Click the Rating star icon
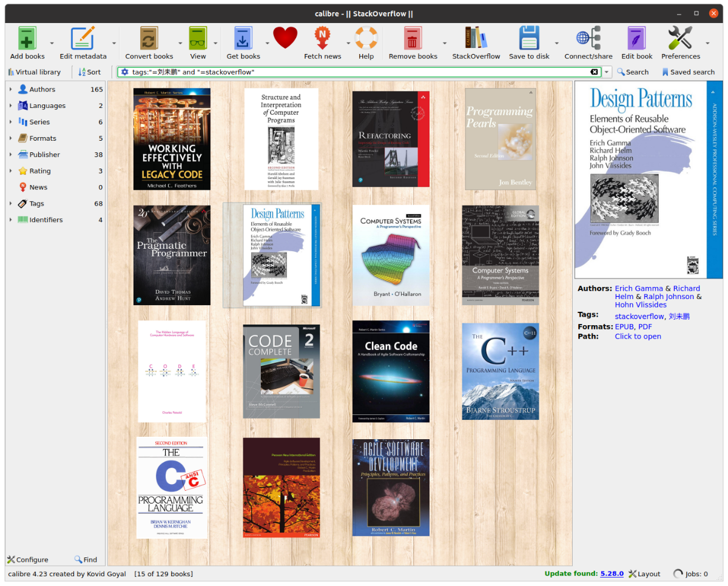 point(23,171)
